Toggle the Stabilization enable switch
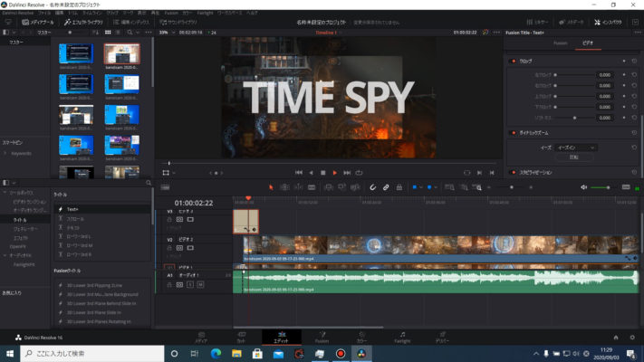 [x=514, y=172]
